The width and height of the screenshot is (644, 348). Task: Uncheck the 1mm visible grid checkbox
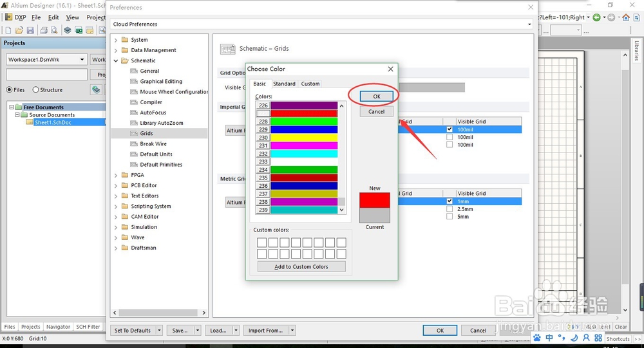coord(450,201)
